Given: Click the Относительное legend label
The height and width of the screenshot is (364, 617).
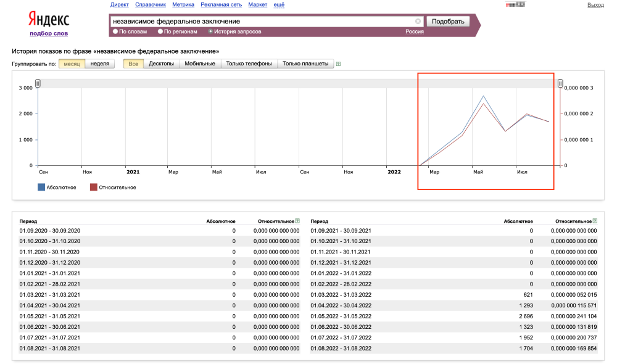Looking at the screenshot, I should click(x=117, y=188).
